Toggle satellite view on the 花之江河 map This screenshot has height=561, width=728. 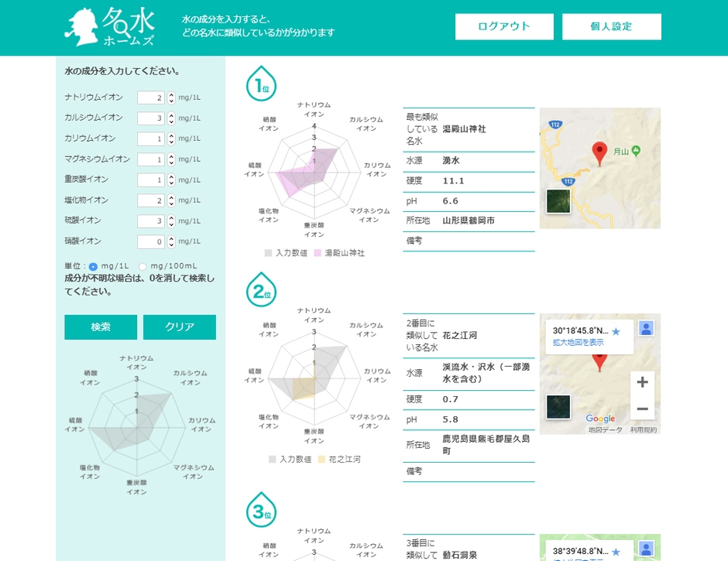(558, 408)
